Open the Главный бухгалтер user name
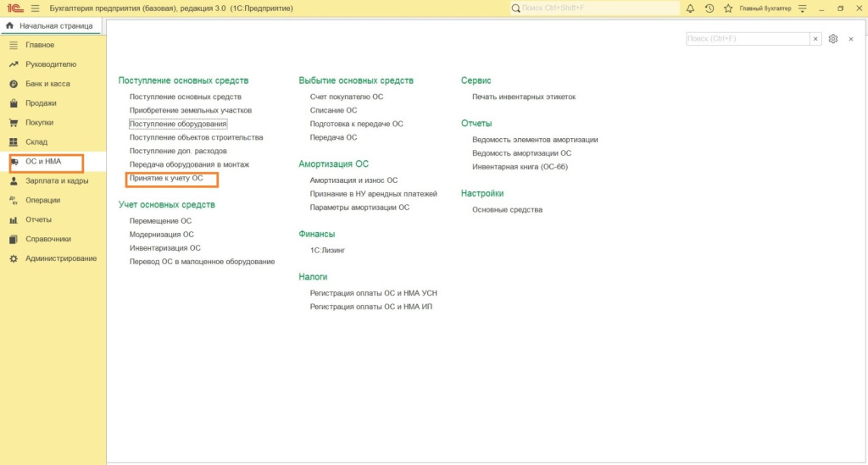 tap(765, 8)
